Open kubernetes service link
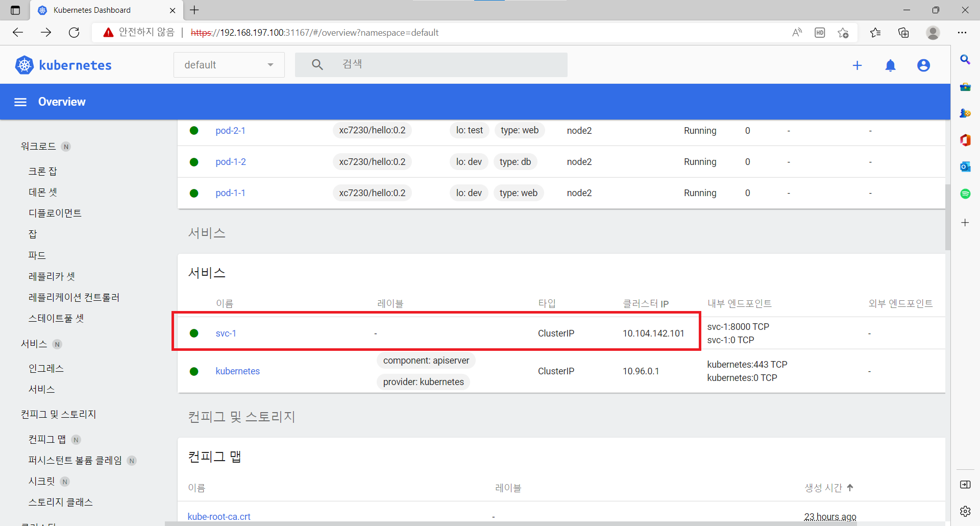Screen dimensions: 980x526 tap(237, 371)
